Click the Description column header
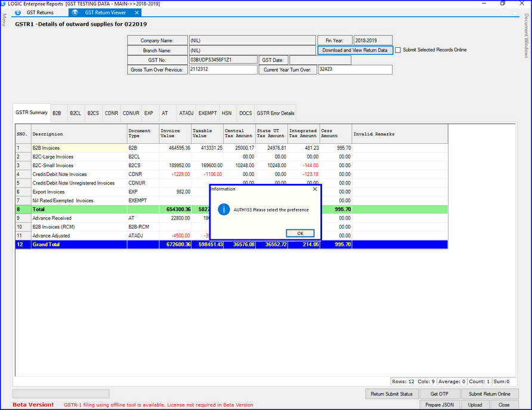The width and height of the screenshot is (532, 410). pyautogui.click(x=79, y=134)
